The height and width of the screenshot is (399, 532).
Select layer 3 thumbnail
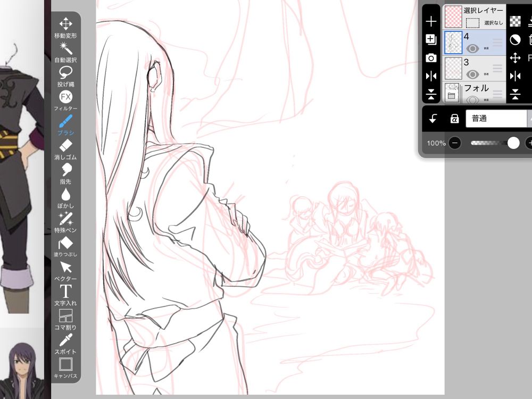pyautogui.click(x=453, y=68)
